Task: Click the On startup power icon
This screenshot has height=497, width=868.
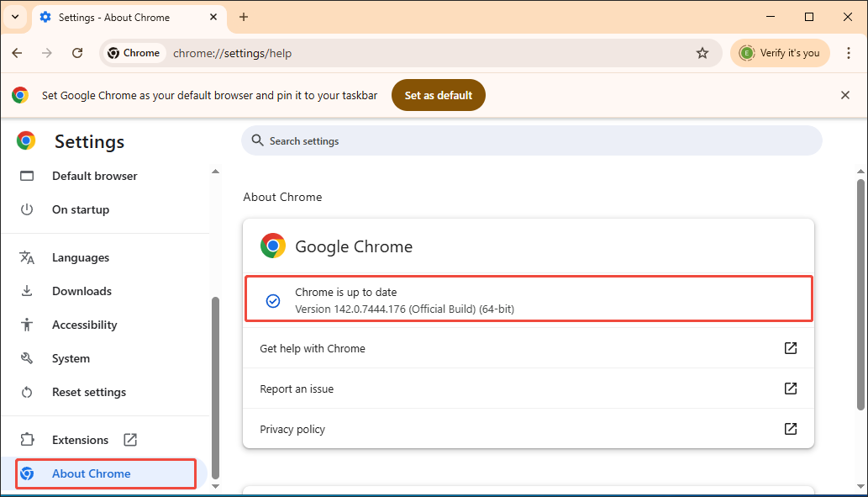Action: 26,209
